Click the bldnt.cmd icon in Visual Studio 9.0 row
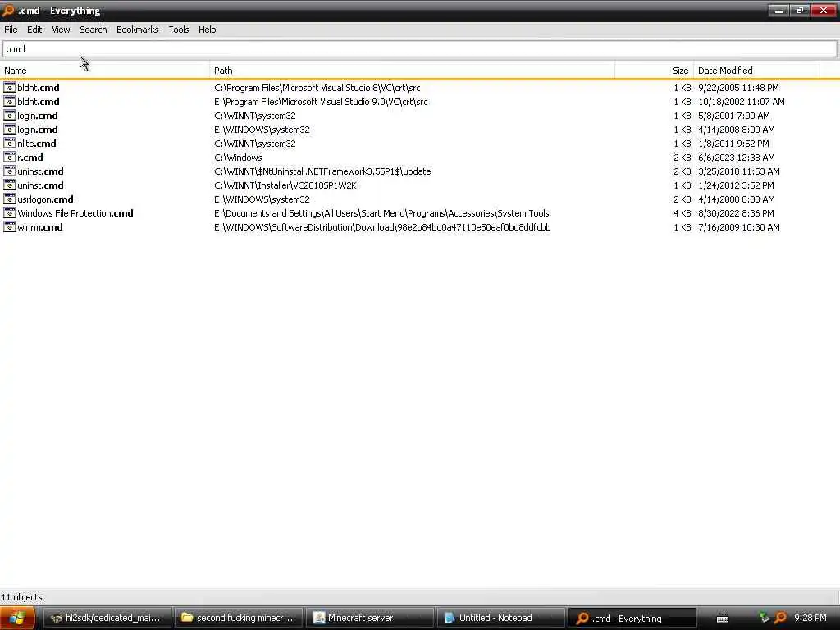840x630 pixels. [x=10, y=101]
